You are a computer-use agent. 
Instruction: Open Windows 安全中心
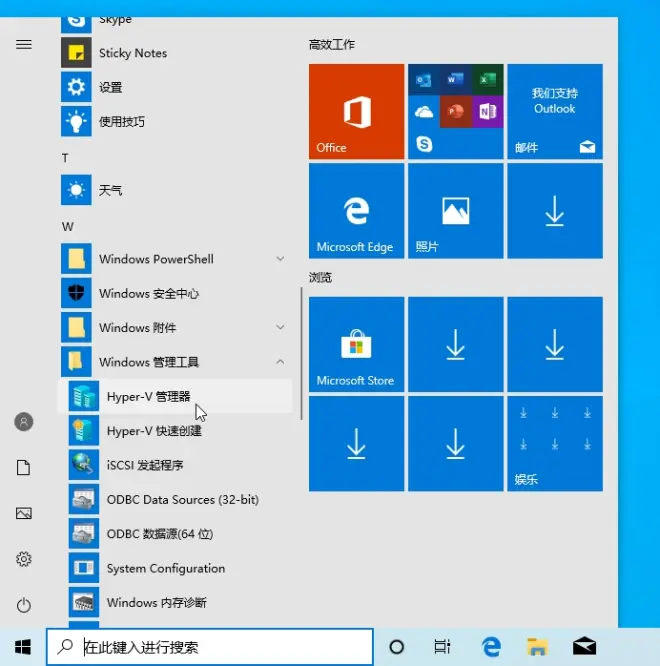175,293
